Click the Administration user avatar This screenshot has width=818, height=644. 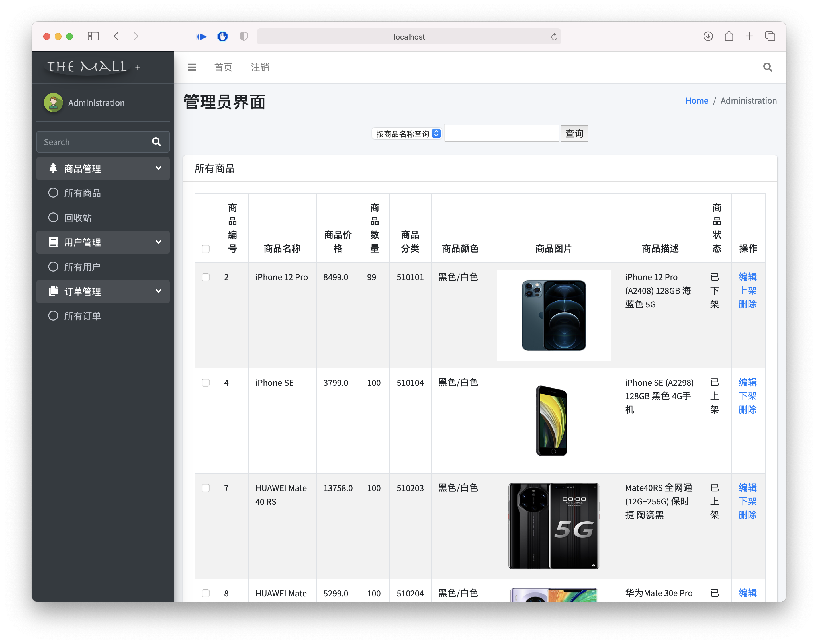pos(53,102)
